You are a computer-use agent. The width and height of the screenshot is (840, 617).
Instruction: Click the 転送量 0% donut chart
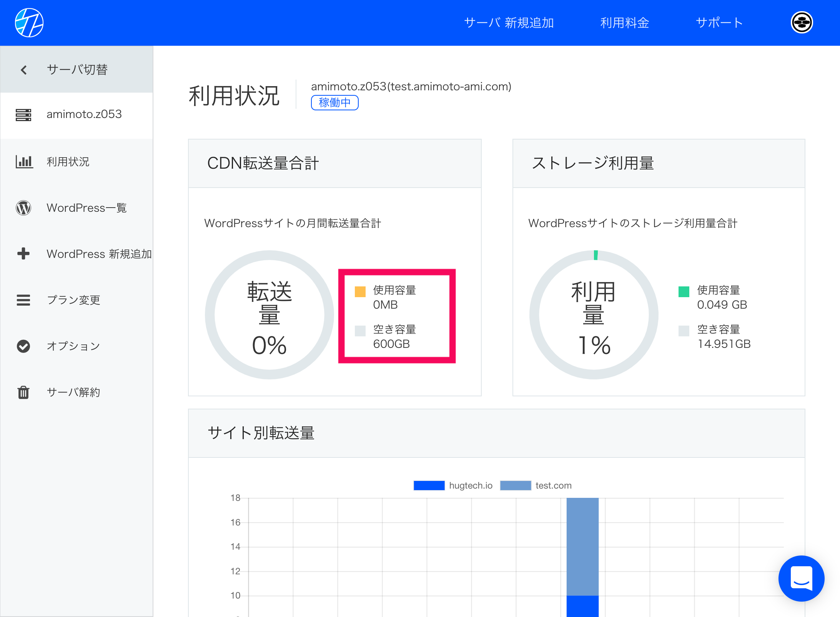click(269, 315)
